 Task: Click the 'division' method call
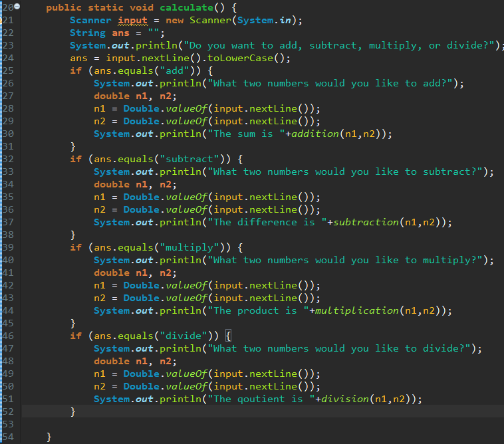tap(345, 399)
